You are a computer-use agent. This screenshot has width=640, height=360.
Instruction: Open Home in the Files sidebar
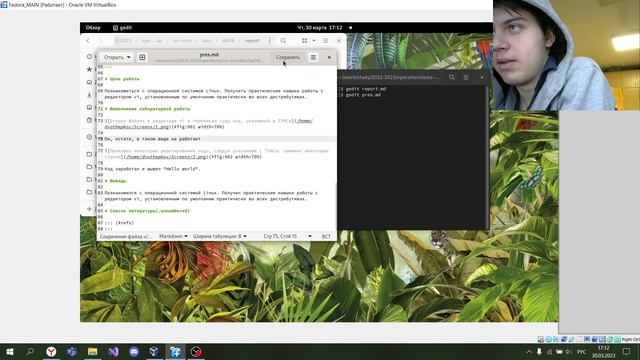pos(89,82)
